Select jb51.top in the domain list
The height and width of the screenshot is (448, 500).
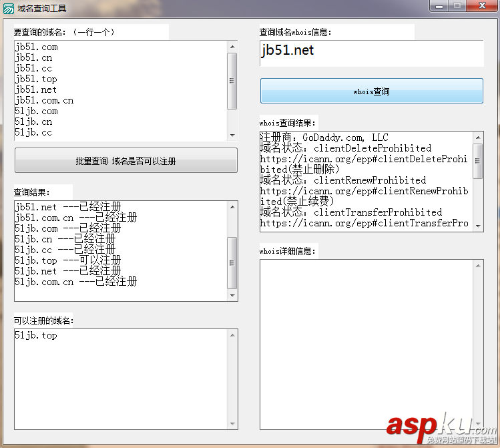(x=36, y=79)
